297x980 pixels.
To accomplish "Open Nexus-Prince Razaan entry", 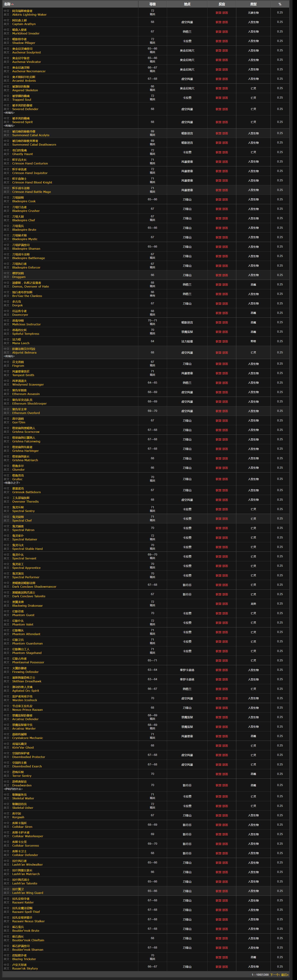I will coord(27,710).
